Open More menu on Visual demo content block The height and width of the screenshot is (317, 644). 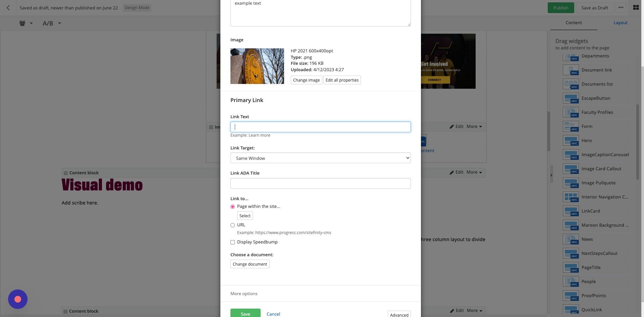click(474, 172)
